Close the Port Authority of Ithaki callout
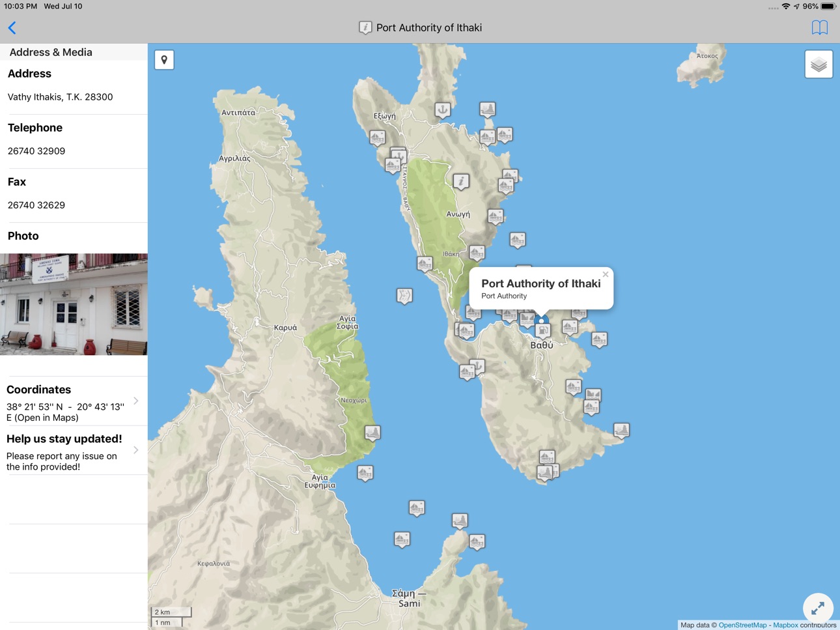 pyautogui.click(x=606, y=274)
